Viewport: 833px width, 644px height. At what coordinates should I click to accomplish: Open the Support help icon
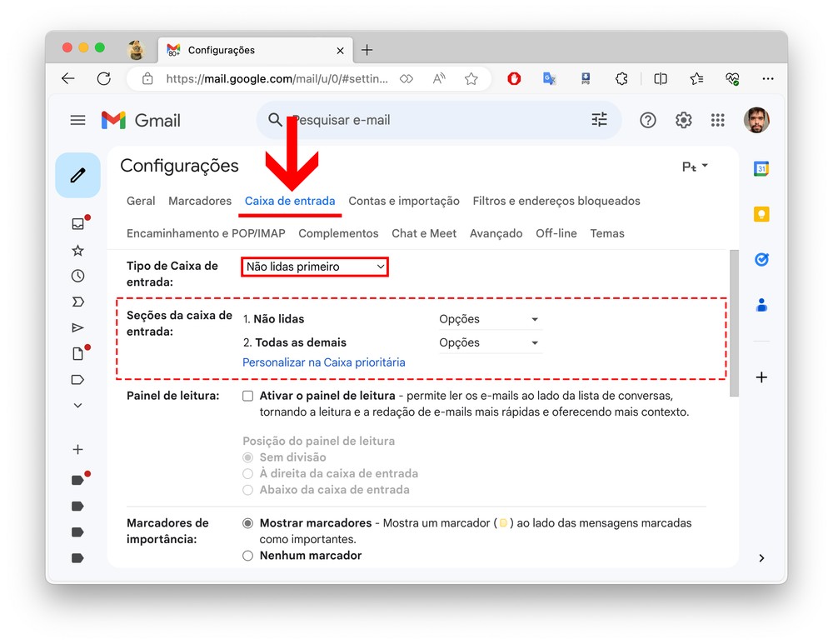pyautogui.click(x=647, y=120)
